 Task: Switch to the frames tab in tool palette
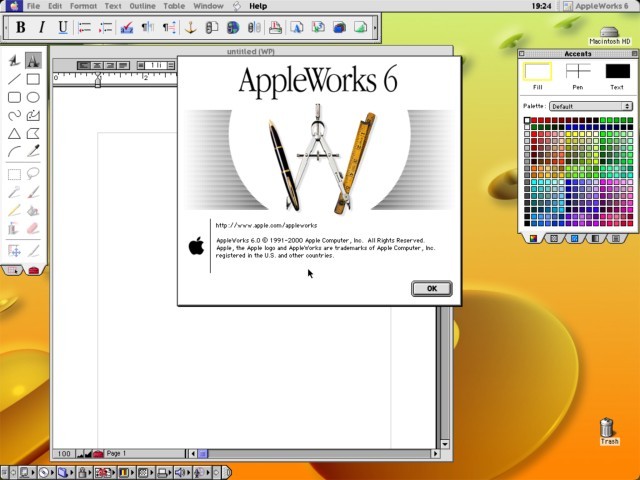tap(13, 270)
